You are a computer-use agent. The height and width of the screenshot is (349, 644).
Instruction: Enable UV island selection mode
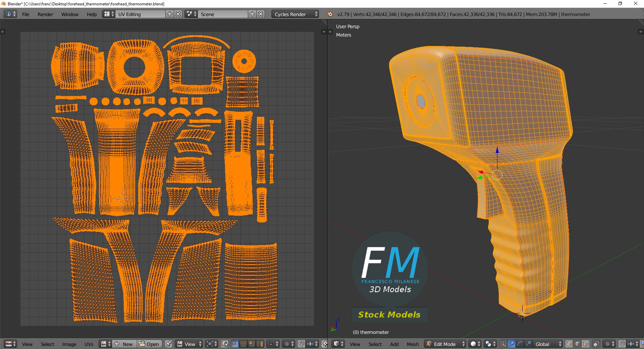(x=260, y=344)
